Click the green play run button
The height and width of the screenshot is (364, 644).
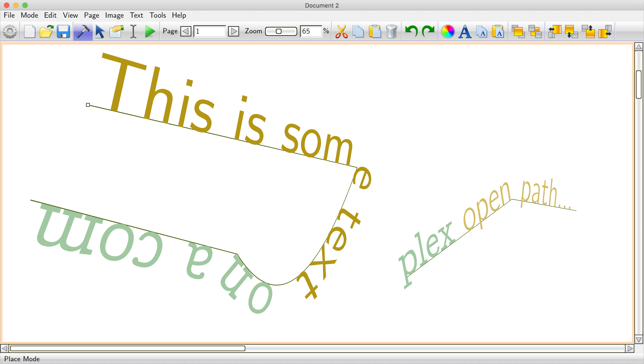click(x=150, y=31)
